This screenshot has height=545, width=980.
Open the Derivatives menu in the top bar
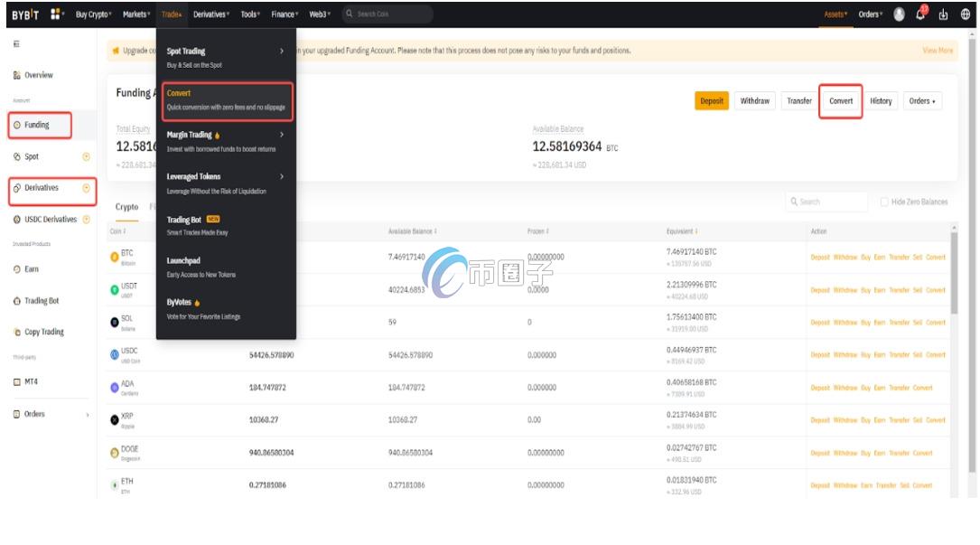[210, 13]
